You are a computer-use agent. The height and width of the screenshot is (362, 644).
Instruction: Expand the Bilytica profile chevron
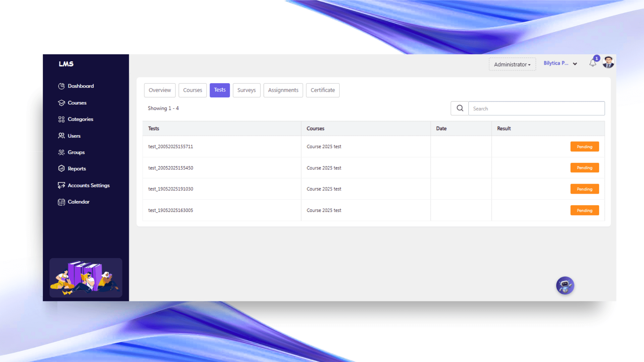pos(575,64)
